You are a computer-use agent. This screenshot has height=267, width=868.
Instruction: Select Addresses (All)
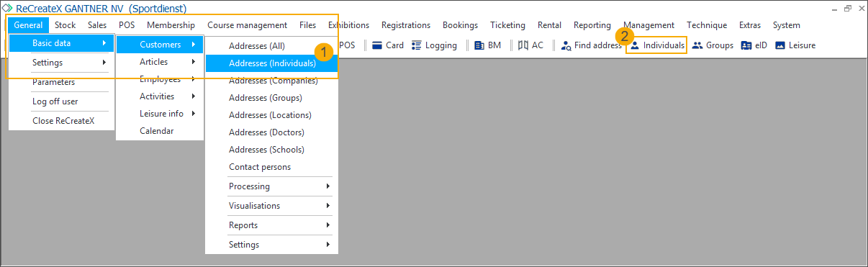(271, 46)
